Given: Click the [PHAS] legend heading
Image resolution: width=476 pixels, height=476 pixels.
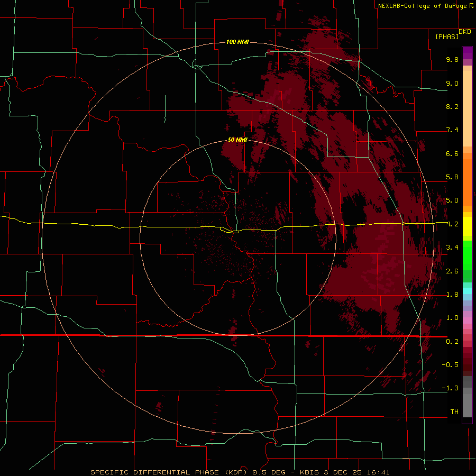Looking at the screenshot, I should point(447,36).
